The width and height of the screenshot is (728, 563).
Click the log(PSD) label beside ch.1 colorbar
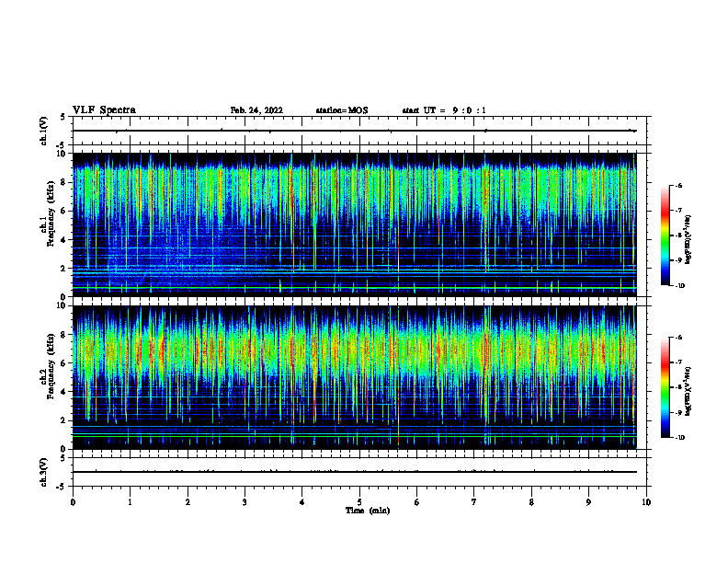688,240
